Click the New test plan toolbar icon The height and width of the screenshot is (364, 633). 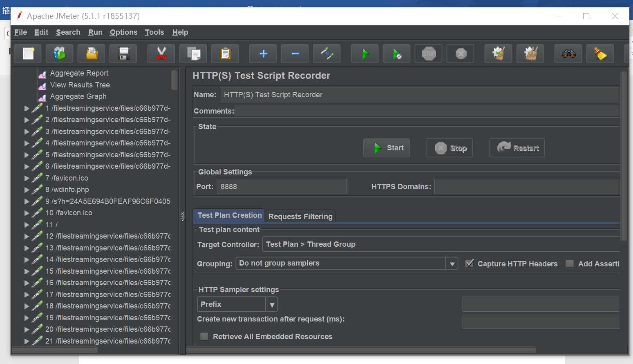[28, 54]
